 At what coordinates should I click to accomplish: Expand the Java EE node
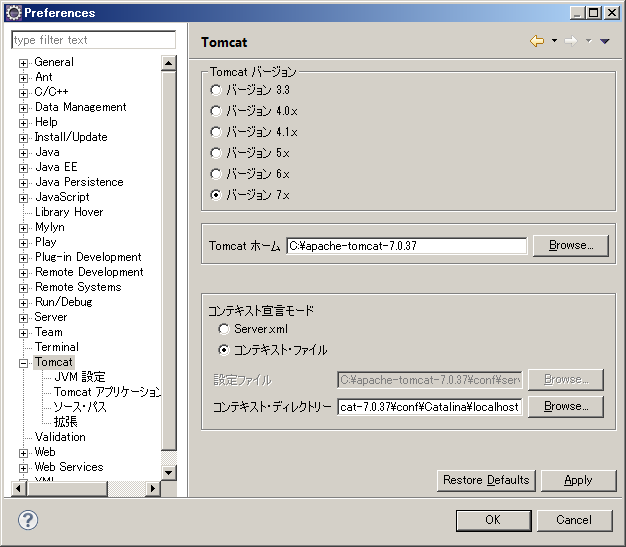coord(24,168)
